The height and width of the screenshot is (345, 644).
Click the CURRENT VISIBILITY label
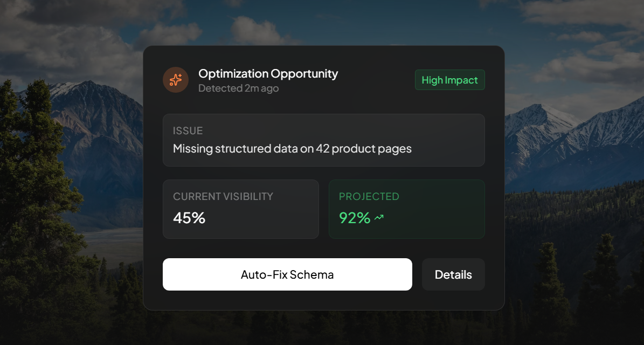point(223,196)
